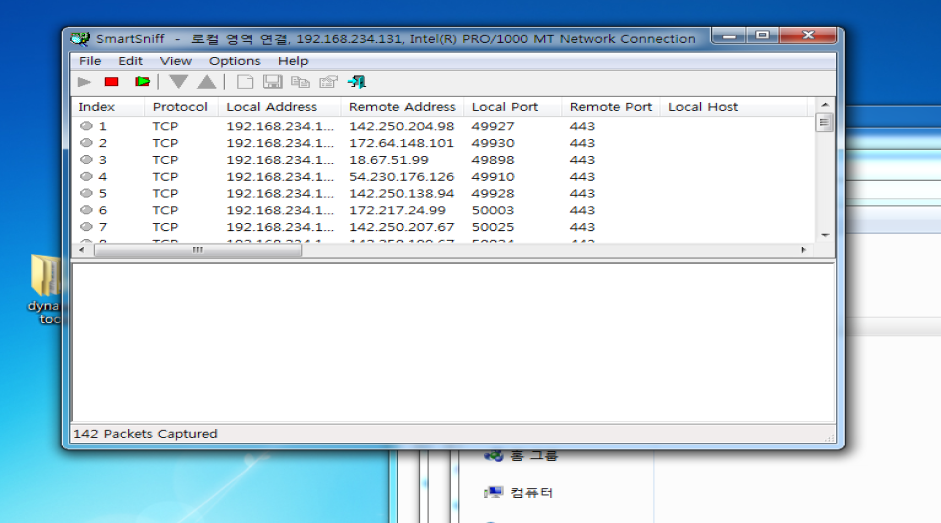Start capture with the gray play icon
The height and width of the screenshot is (523, 941).
pos(84,82)
